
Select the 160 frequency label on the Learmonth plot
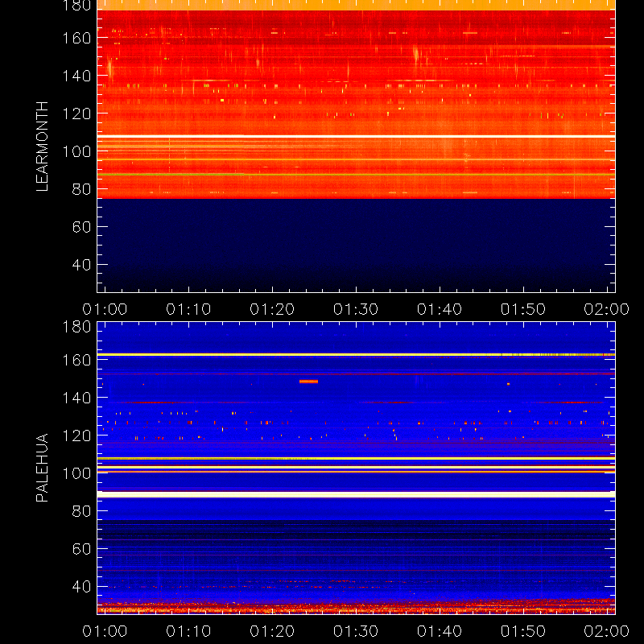[x=76, y=38]
